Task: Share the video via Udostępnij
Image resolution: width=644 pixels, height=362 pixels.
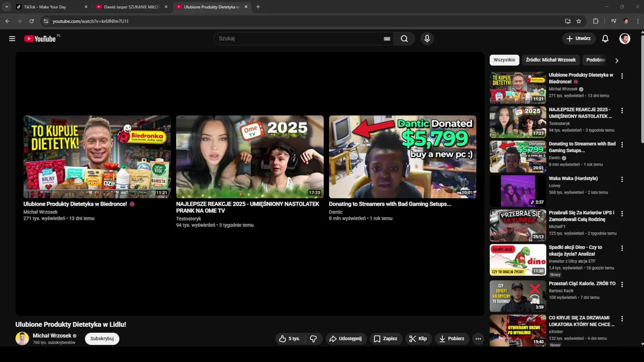Action: 346,339
